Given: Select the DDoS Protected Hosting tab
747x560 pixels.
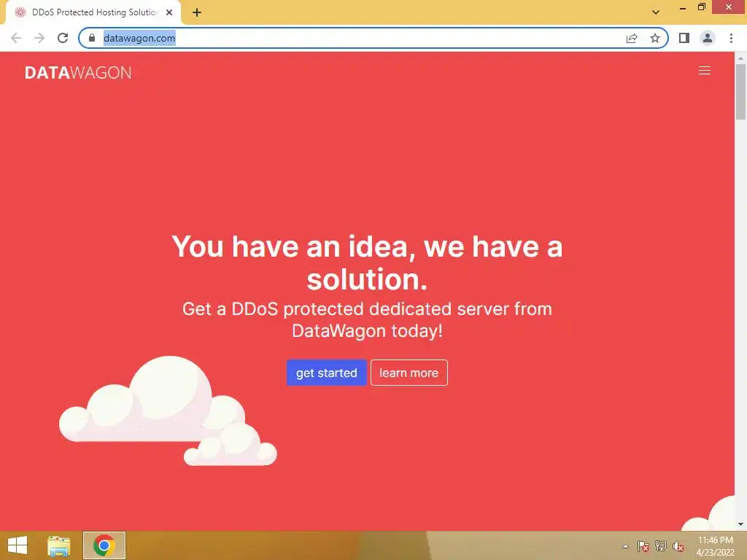Looking at the screenshot, I should click(x=93, y=12).
